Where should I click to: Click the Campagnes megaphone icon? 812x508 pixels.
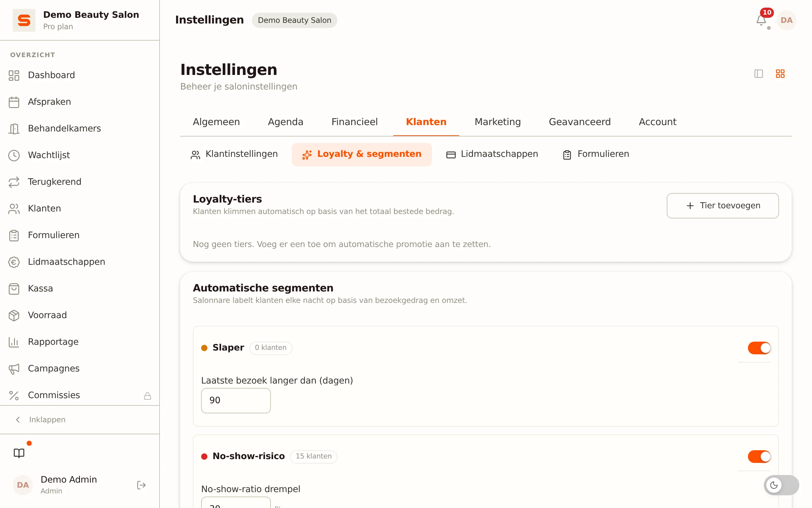14,369
